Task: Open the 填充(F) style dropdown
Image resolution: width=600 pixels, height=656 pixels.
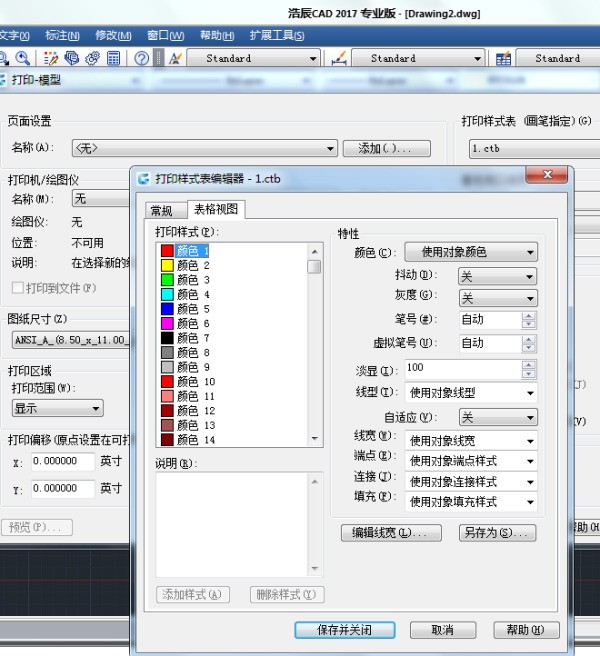Action: point(471,502)
